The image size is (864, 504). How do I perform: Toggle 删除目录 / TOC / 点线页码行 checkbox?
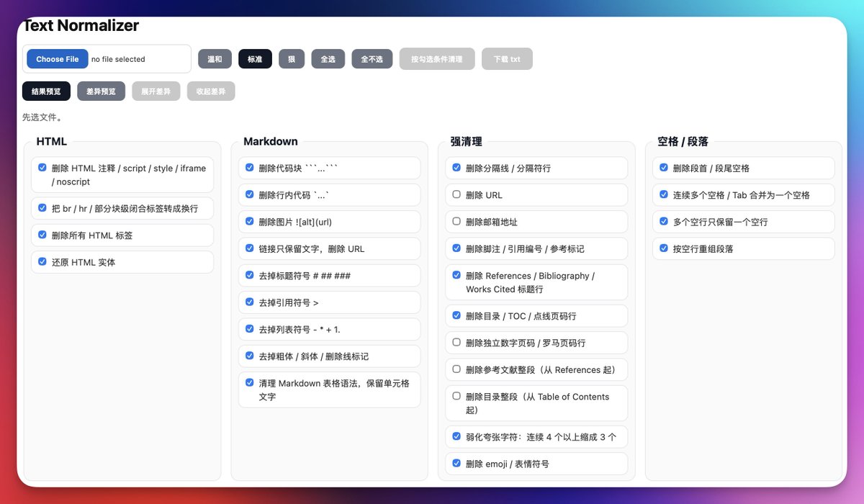coord(456,315)
